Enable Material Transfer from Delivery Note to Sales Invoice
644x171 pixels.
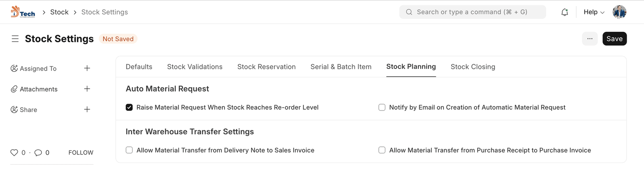[x=129, y=150]
